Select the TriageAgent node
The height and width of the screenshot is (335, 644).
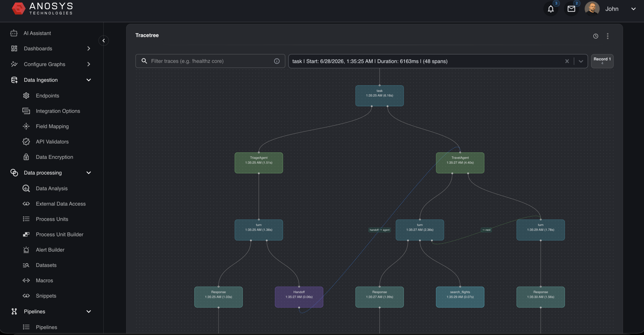(259, 163)
